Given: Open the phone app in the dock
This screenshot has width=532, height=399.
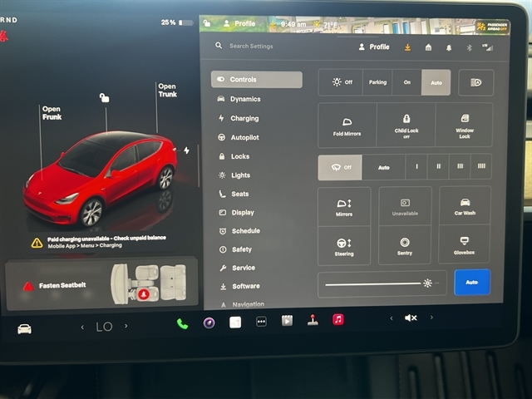Looking at the screenshot, I should point(182,323).
